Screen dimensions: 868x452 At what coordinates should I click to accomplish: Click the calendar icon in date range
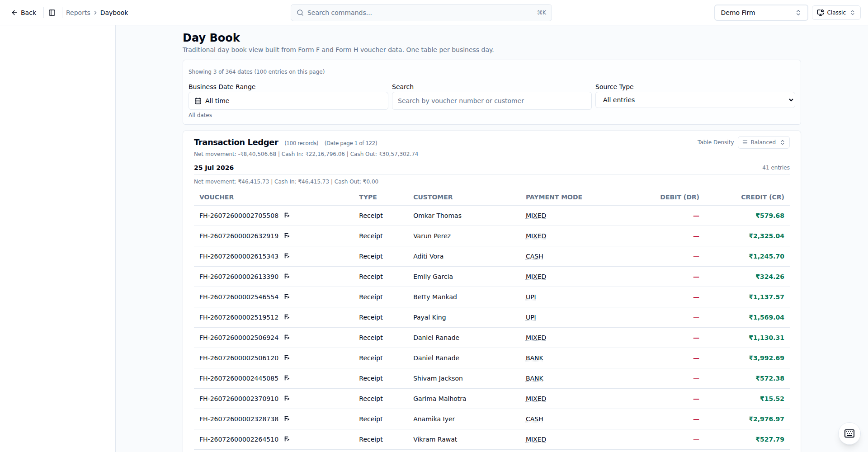coord(198,101)
